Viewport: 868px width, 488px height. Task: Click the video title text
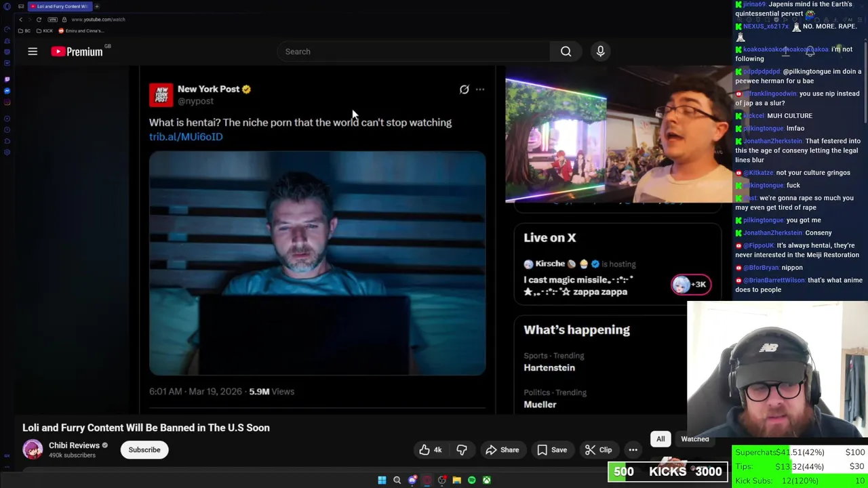(x=146, y=428)
